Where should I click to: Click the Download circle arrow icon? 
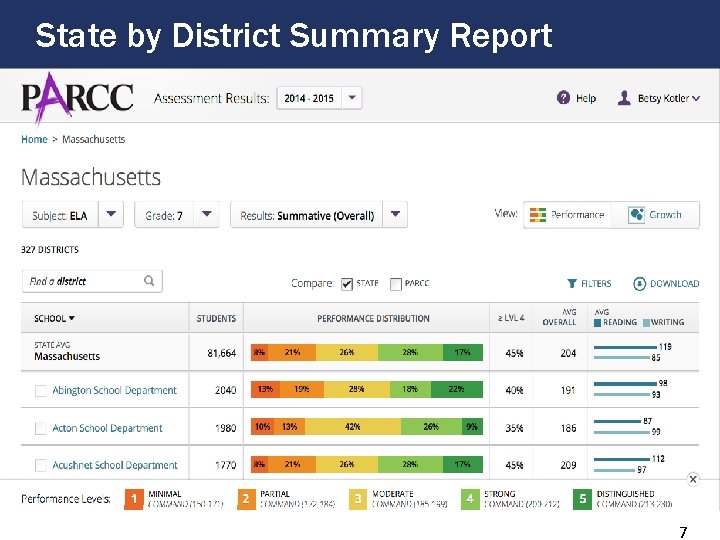click(x=639, y=284)
